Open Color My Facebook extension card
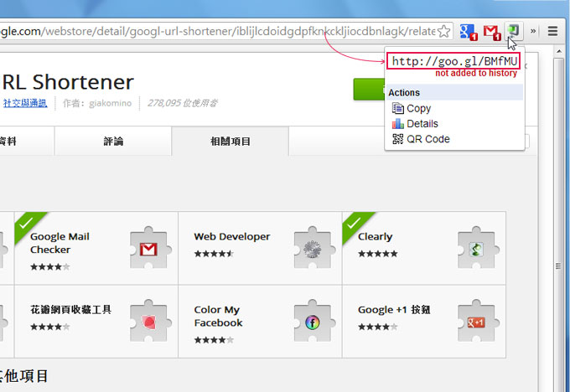The width and height of the screenshot is (570, 392). (x=260, y=322)
